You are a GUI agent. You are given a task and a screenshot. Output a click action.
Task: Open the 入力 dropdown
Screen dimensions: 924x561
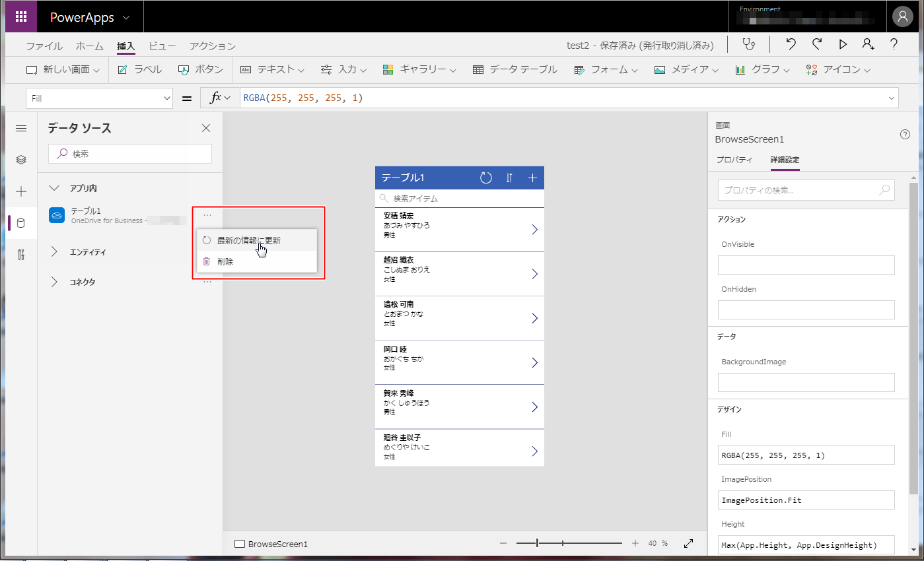pyautogui.click(x=344, y=69)
